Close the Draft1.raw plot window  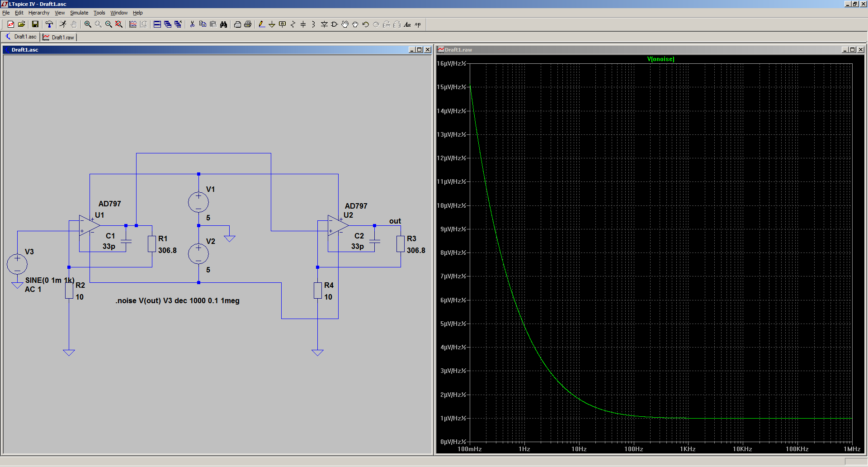pos(861,50)
